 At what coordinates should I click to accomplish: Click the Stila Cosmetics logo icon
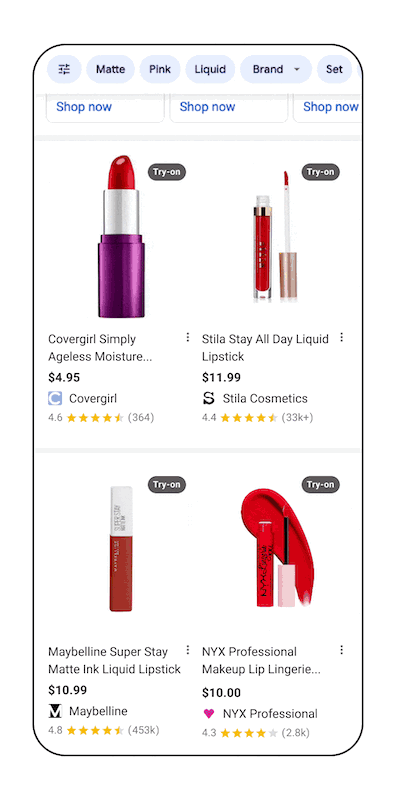(x=209, y=398)
